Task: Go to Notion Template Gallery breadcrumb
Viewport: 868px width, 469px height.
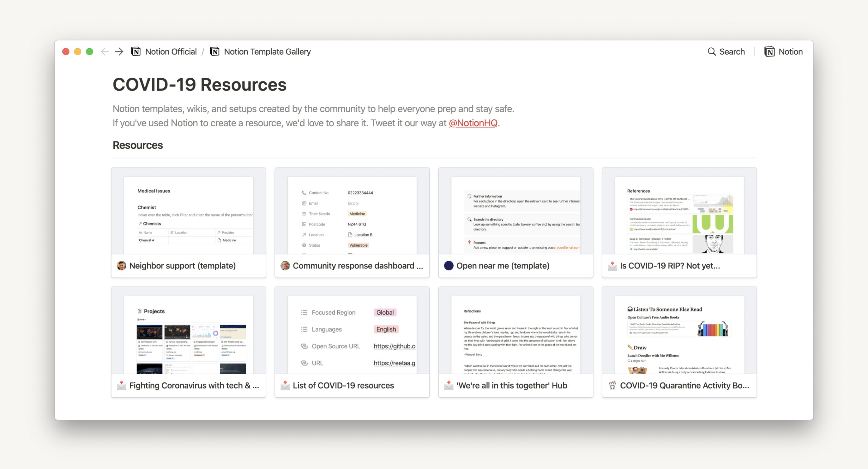Action: coord(267,51)
